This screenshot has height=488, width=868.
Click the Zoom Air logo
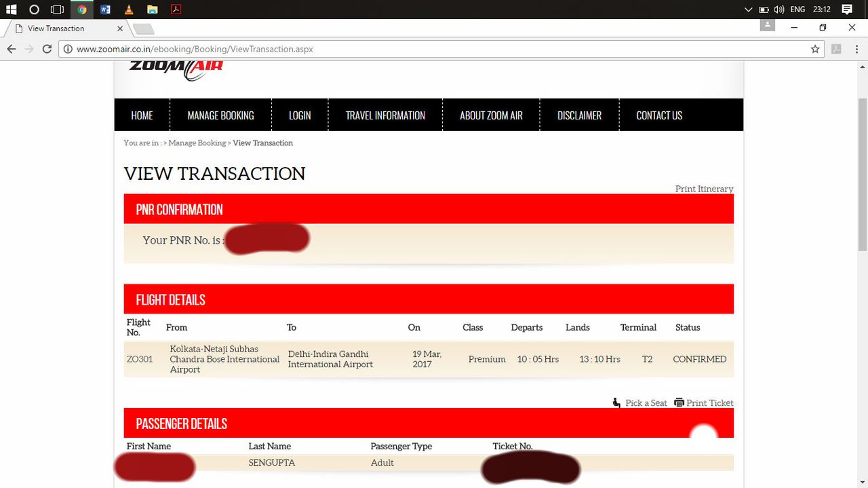pyautogui.click(x=176, y=70)
